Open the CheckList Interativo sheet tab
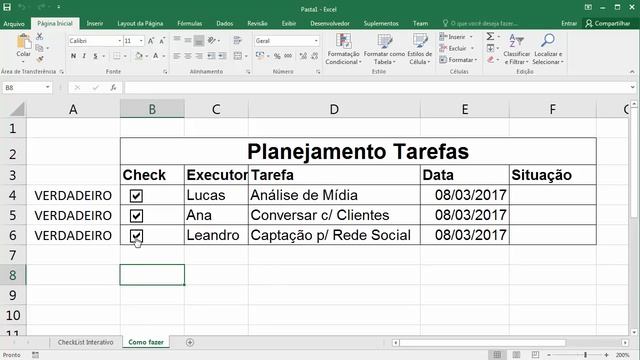Screen dimensions: 640x360 tap(85, 342)
